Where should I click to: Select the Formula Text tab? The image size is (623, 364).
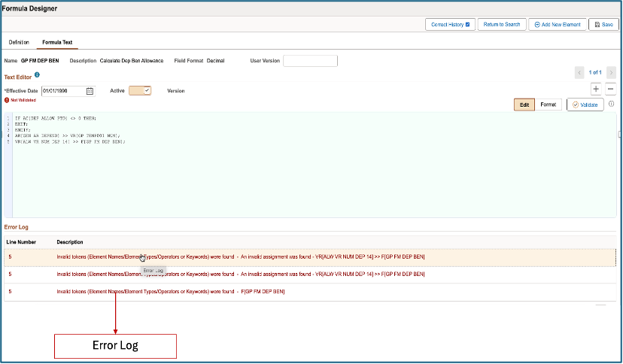click(x=57, y=42)
